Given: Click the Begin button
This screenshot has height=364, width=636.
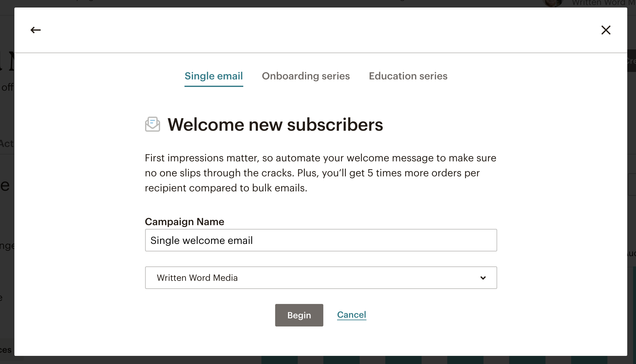Looking at the screenshot, I should click(299, 315).
